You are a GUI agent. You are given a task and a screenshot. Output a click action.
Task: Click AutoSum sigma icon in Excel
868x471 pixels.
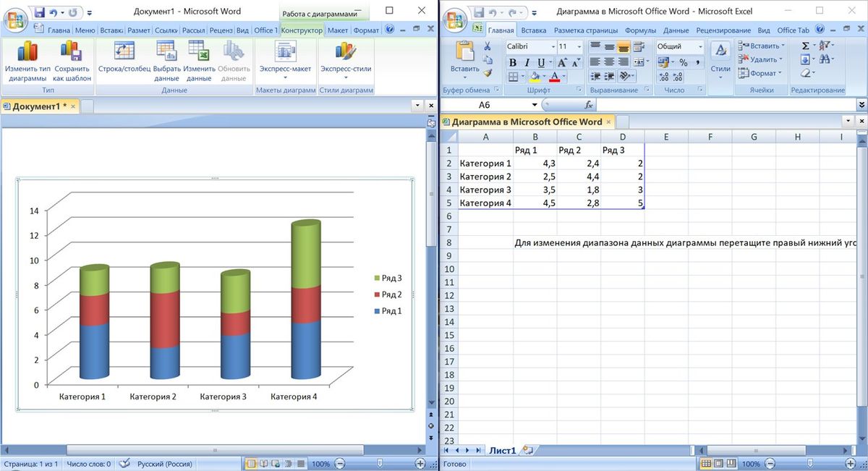(x=806, y=46)
